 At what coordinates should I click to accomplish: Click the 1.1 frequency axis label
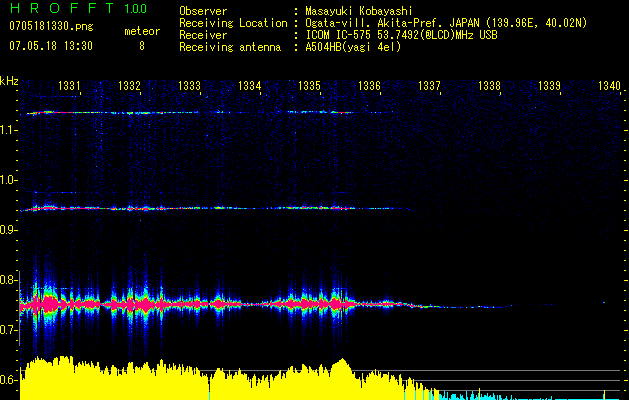click(8, 130)
